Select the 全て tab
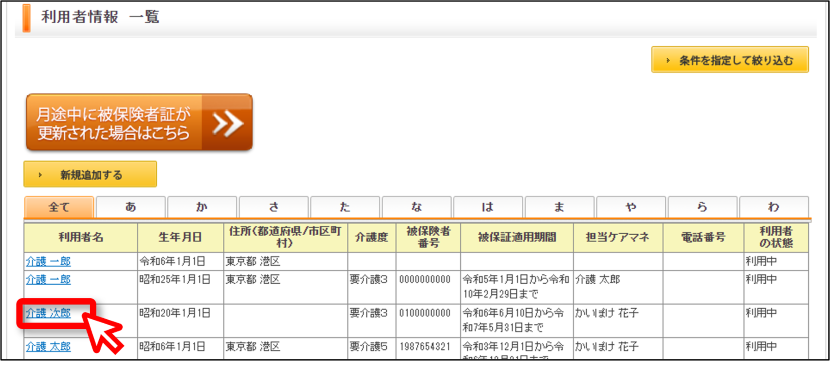The width and height of the screenshot is (830, 365). pyautogui.click(x=59, y=207)
